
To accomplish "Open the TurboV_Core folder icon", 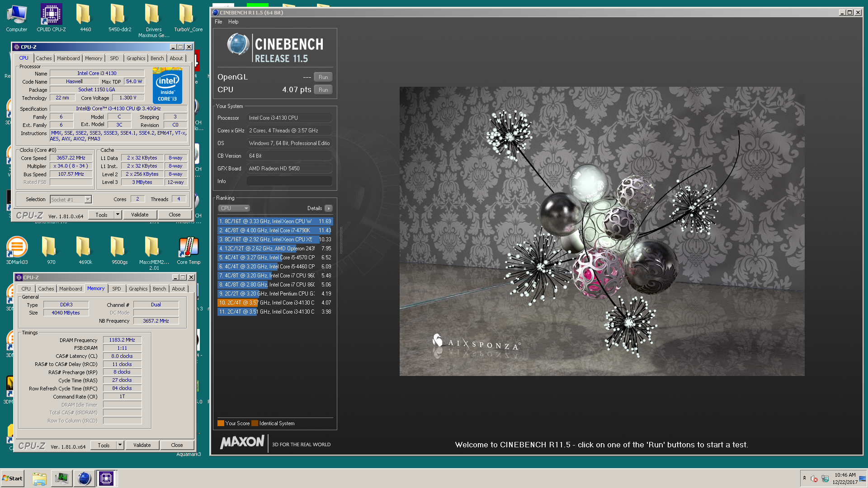I will click(x=188, y=18).
